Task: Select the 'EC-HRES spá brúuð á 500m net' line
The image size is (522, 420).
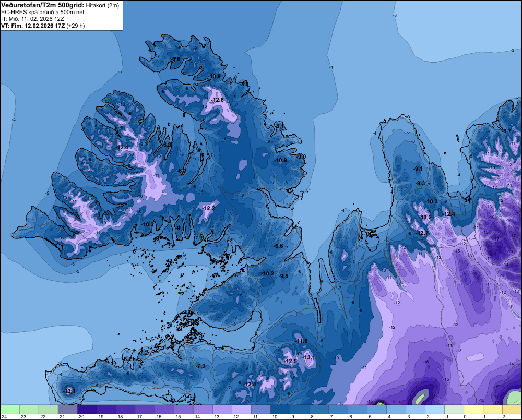Action: click(x=43, y=12)
